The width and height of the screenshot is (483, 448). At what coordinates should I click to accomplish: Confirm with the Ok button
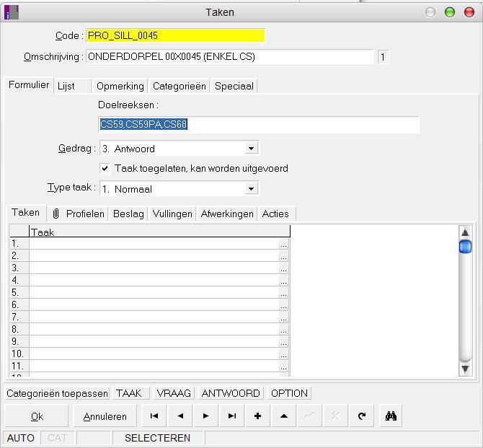click(37, 416)
